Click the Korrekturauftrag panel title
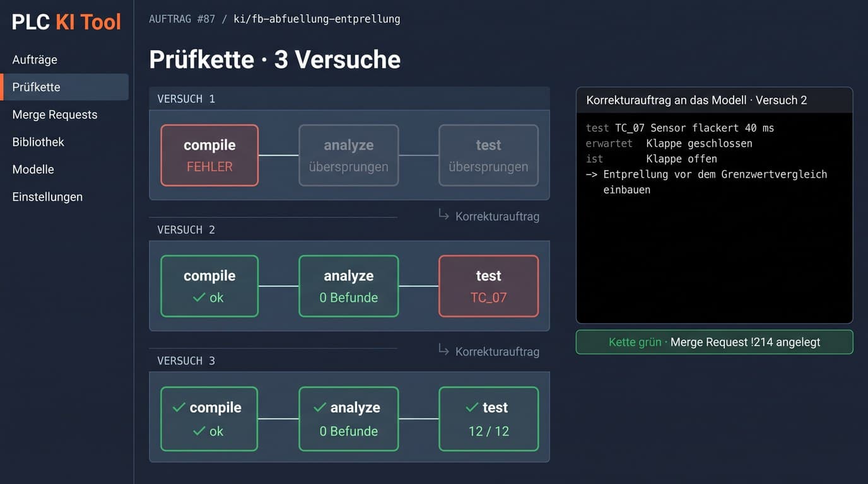Screen dimensions: 868x484 [696, 100]
